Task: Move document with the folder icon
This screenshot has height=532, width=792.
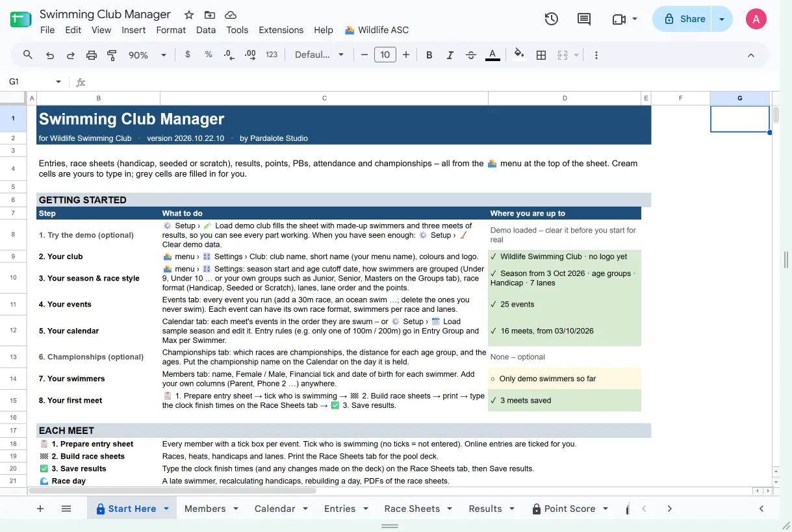Action: tap(210, 15)
